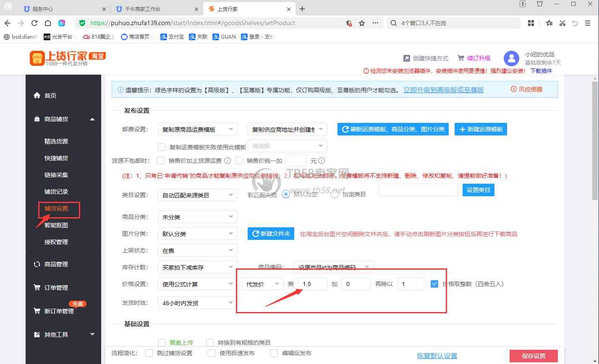Open the 复制原商品运费模版 dropdown

point(198,129)
